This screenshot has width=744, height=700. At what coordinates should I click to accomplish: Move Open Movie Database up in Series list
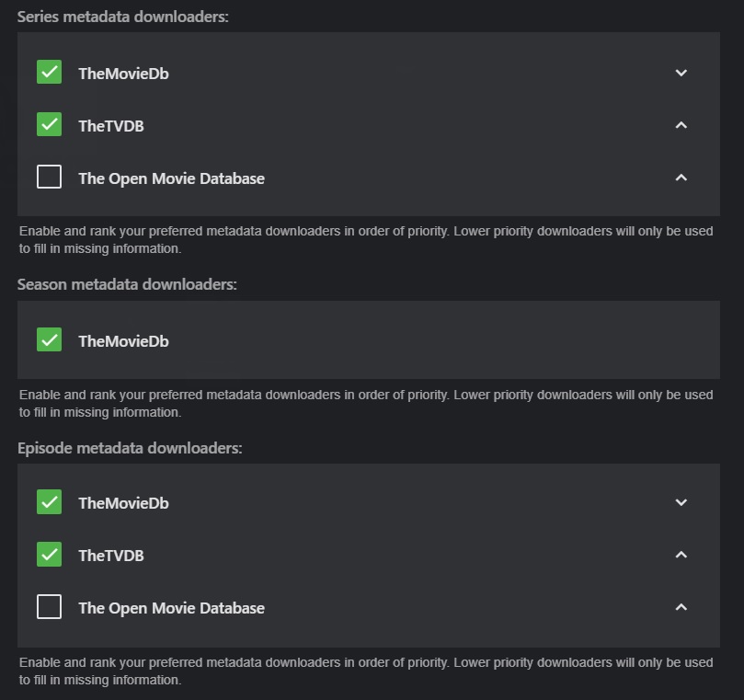tap(681, 178)
